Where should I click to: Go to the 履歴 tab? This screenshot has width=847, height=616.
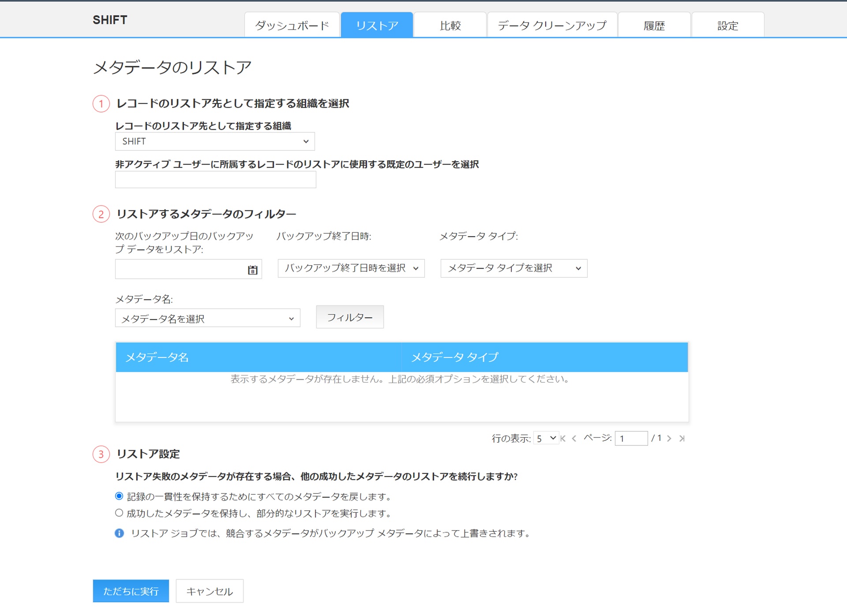tap(654, 25)
